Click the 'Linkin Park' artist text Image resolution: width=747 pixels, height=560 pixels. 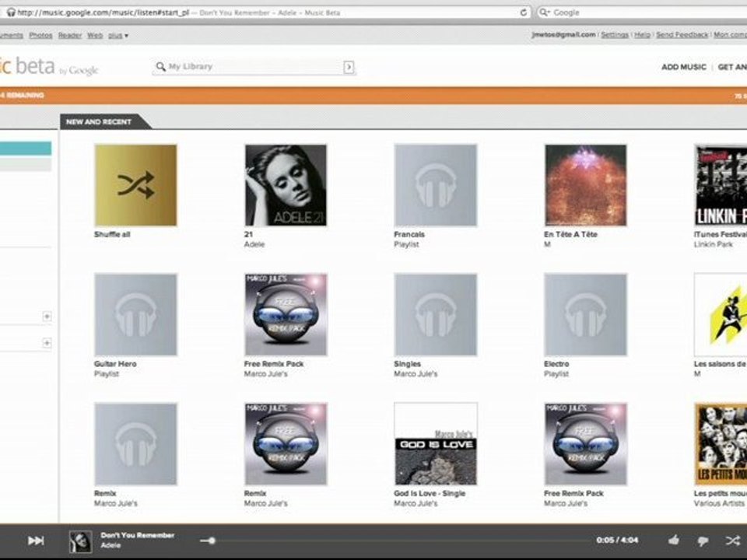point(714,244)
